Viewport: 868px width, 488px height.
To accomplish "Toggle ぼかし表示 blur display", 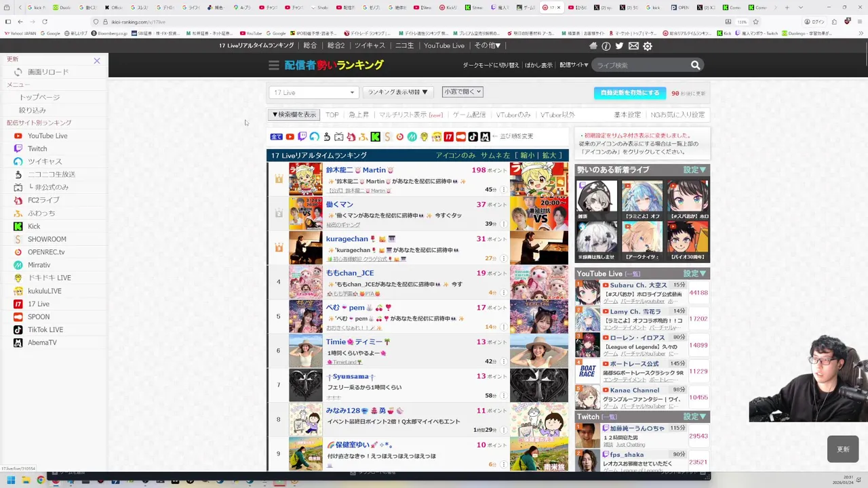I will click(x=538, y=65).
